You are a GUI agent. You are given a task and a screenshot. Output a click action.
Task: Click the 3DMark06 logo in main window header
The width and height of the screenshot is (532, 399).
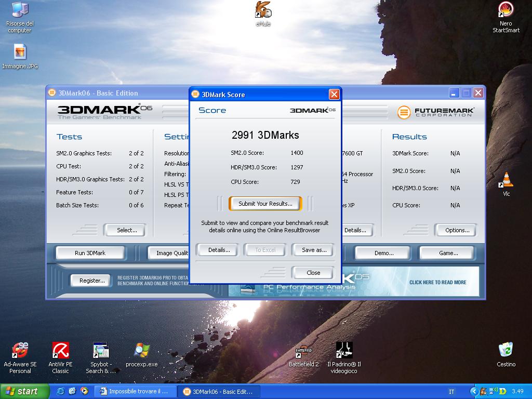coord(104,111)
